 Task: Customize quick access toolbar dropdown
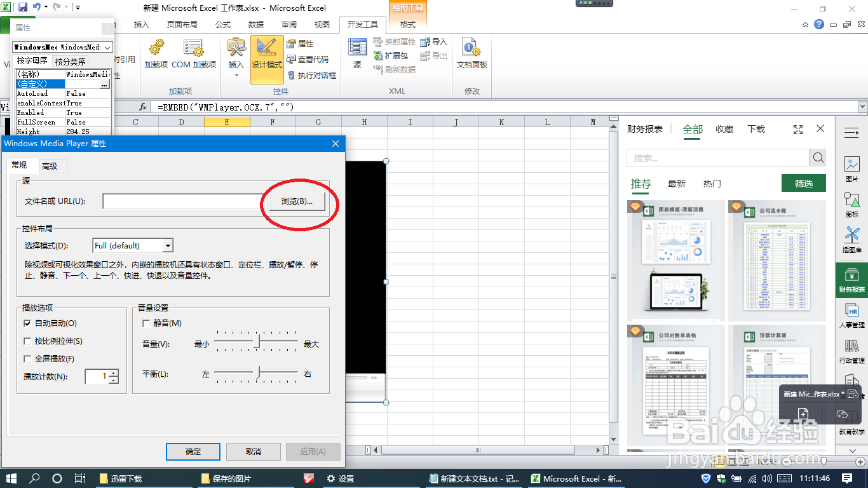click(x=78, y=8)
